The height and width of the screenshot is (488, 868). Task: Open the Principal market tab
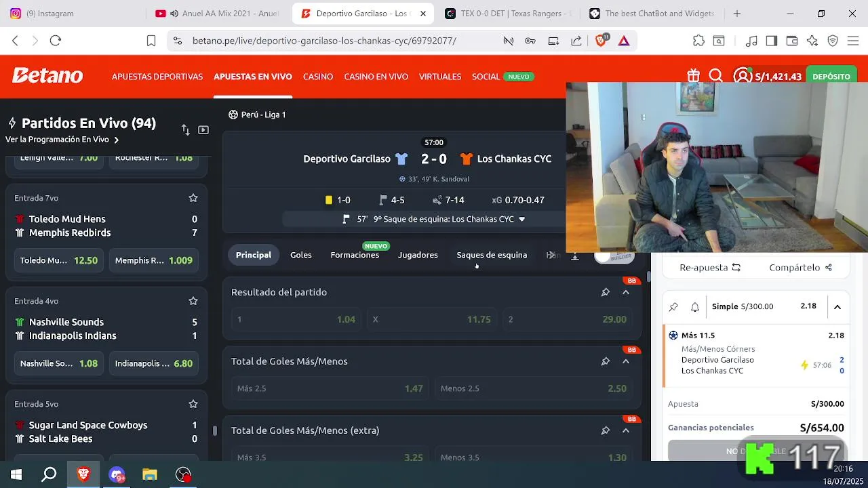click(x=254, y=255)
